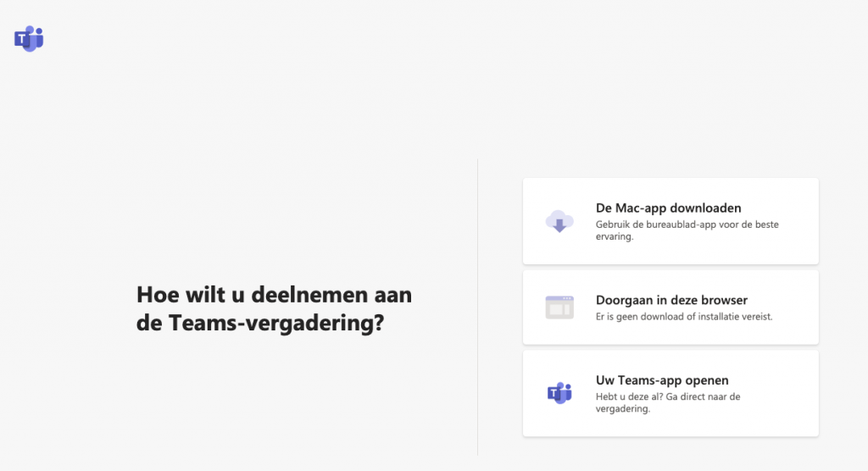
Task: Choose 'De Mac-app downloaden'
Action: click(x=670, y=221)
